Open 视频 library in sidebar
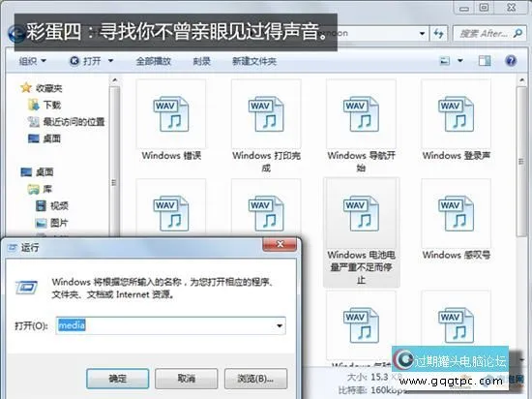The image size is (532, 399). coord(52,205)
